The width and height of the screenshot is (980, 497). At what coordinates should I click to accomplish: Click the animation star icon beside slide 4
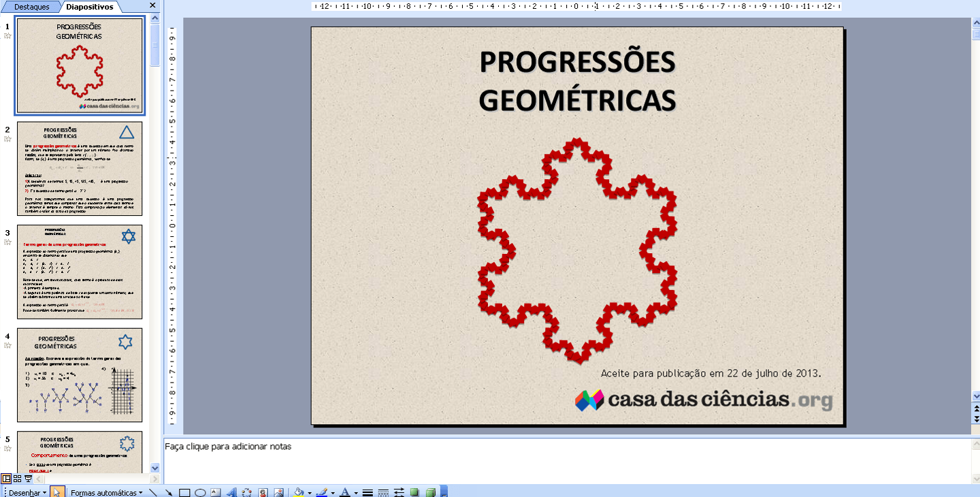click(8, 346)
